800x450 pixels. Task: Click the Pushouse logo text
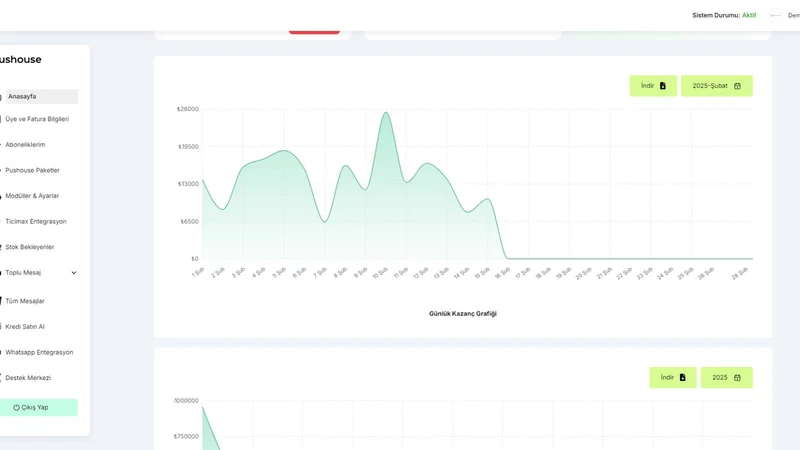click(20, 60)
